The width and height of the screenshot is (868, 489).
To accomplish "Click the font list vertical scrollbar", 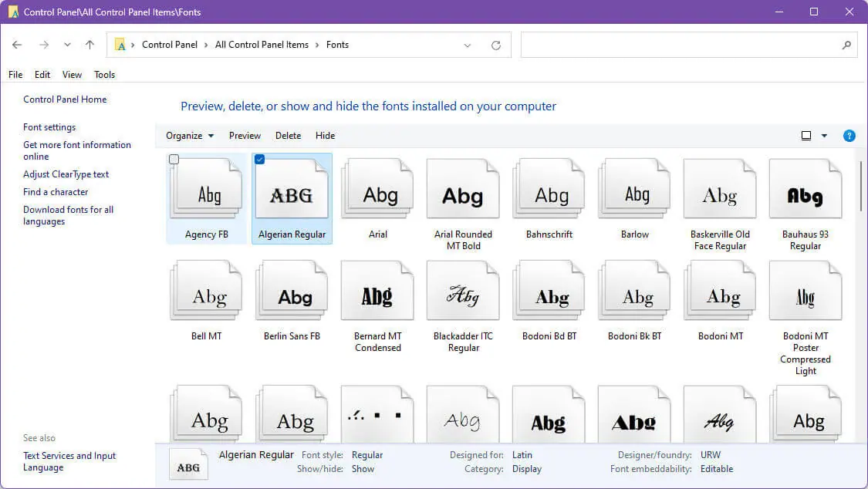I will [861, 186].
